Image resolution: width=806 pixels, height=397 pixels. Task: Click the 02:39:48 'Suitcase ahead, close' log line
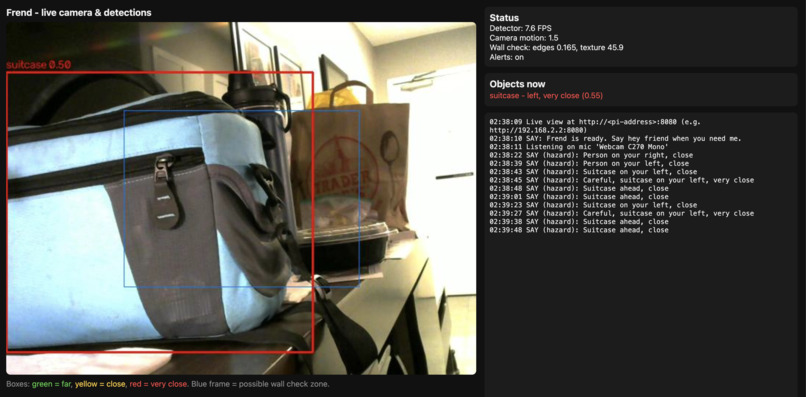point(579,230)
